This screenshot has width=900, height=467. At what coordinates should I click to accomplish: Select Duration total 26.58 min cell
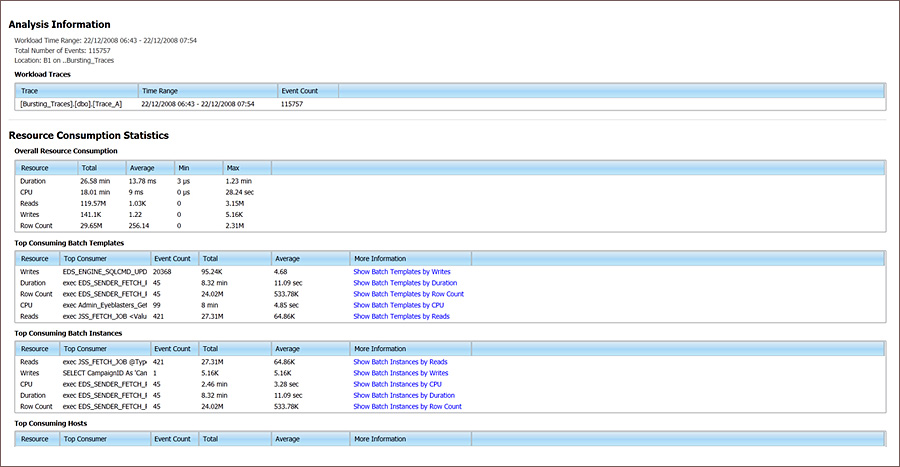pos(95,181)
